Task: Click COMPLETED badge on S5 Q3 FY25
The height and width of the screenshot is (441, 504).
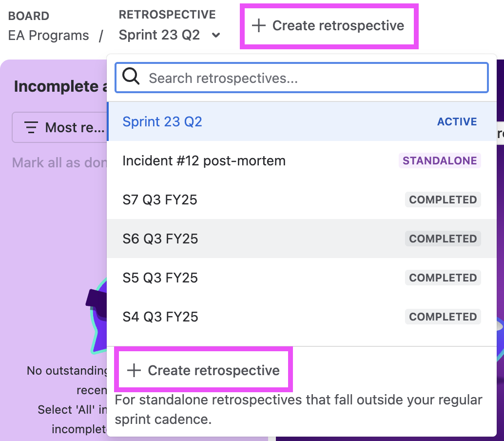Action: pos(443,277)
